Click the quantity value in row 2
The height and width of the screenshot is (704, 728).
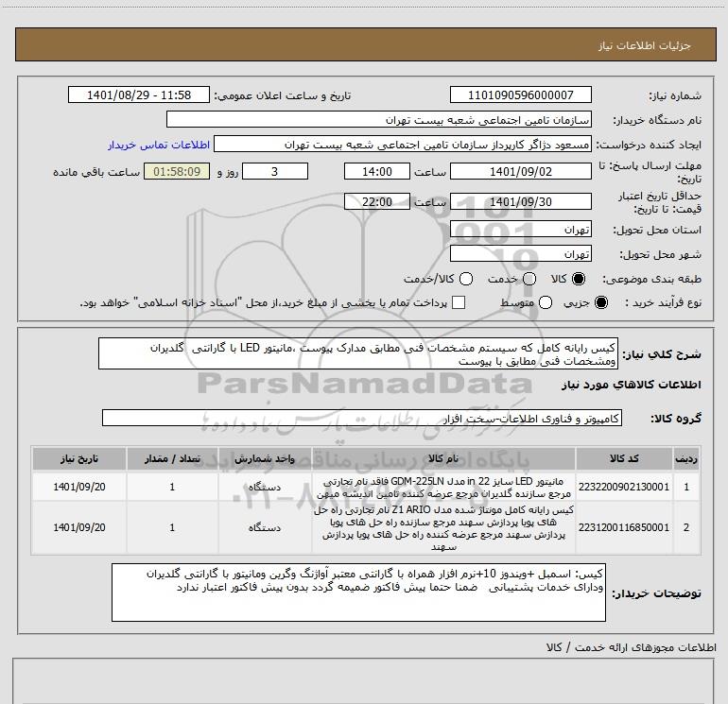[x=172, y=527]
